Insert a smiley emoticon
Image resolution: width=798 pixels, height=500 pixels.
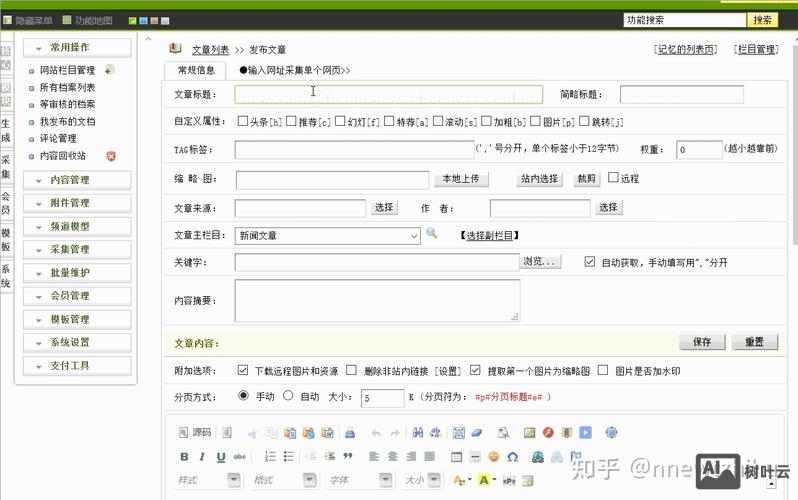click(x=494, y=457)
